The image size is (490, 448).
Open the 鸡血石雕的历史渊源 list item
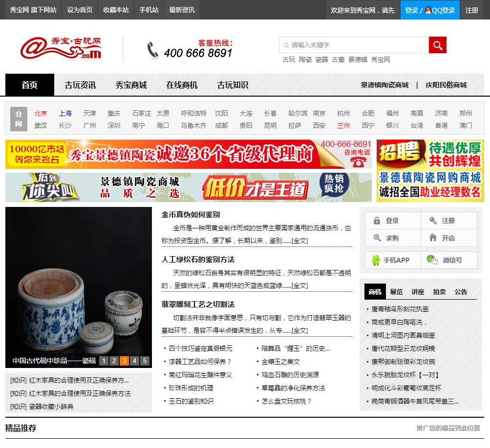[290, 375]
